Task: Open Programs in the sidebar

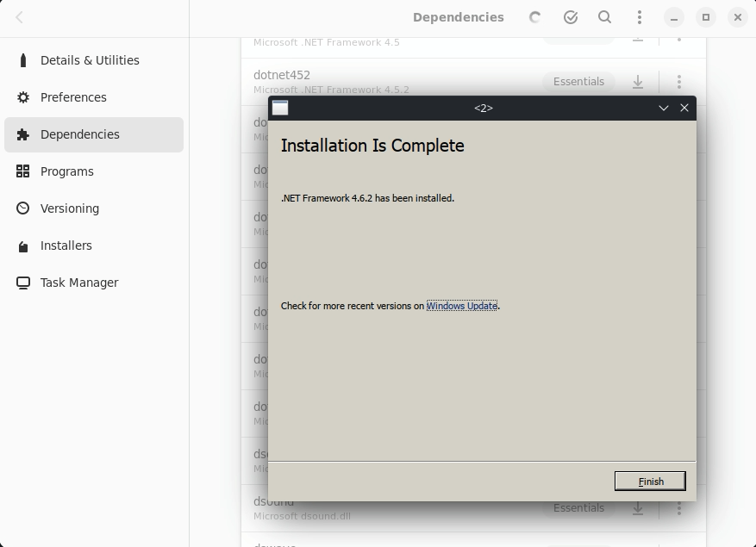Action: click(x=94, y=171)
